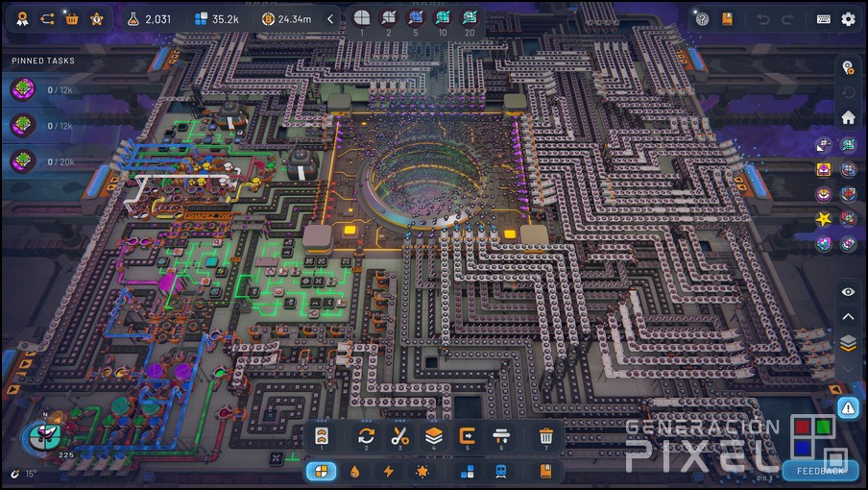The width and height of the screenshot is (868, 490).
Task: Jump to base with home button
Action: coord(848,117)
